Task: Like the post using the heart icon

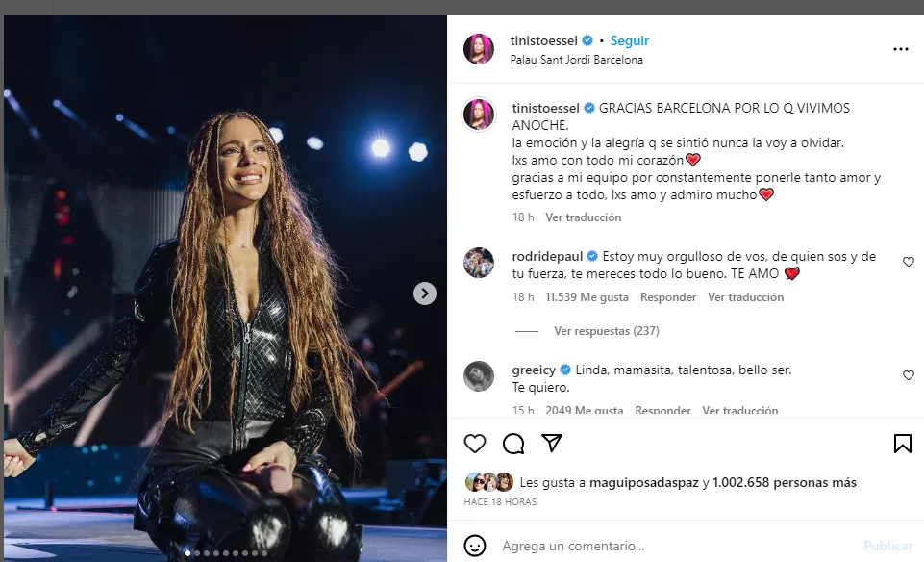Action: pyautogui.click(x=474, y=444)
